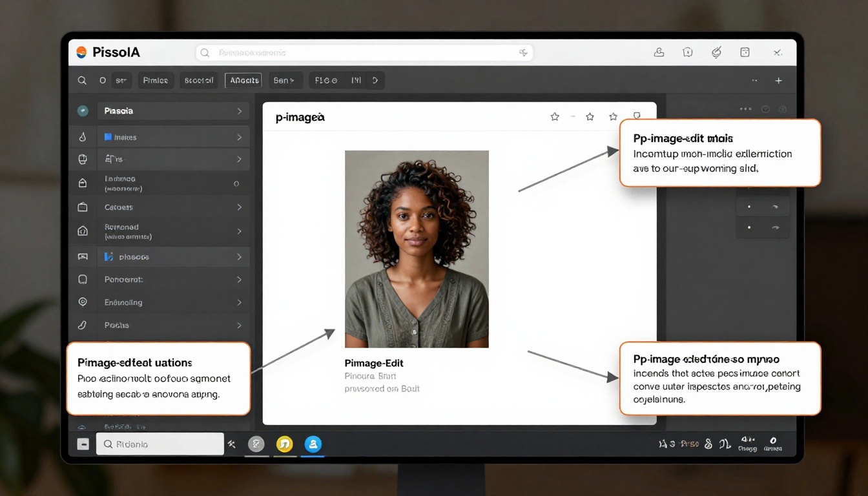
Task: Click the PissolA logo icon
Action: [81, 52]
